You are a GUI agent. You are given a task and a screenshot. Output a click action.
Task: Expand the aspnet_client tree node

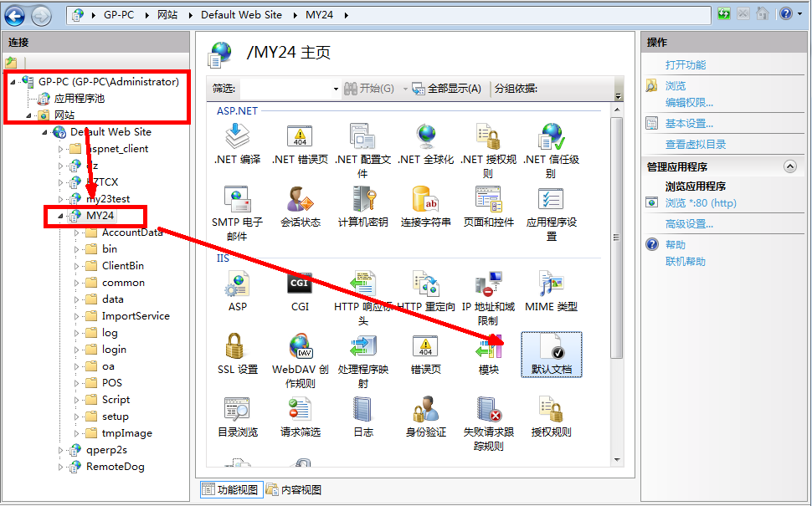tap(60, 149)
